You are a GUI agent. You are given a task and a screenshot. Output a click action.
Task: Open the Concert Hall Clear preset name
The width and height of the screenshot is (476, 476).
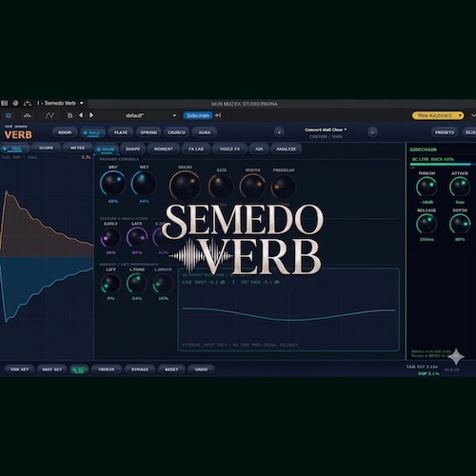[x=326, y=129]
